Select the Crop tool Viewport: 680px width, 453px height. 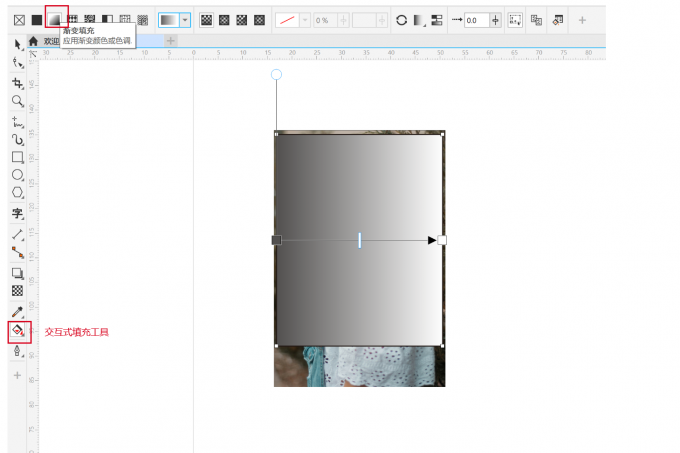click(17, 83)
